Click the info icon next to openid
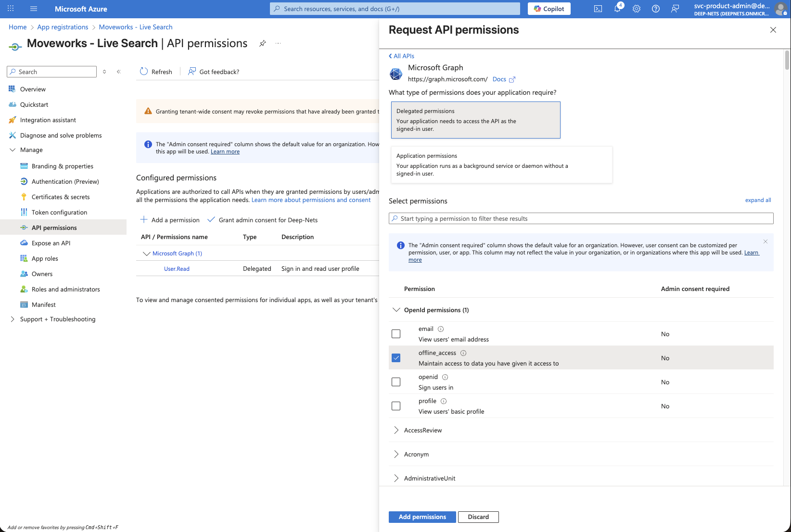791x532 pixels. click(x=445, y=377)
